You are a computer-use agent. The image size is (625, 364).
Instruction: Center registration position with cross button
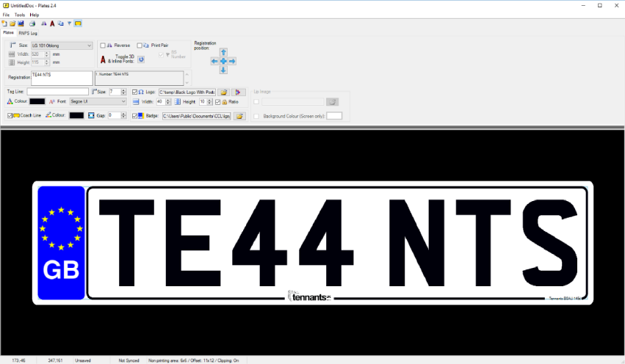coord(223,62)
